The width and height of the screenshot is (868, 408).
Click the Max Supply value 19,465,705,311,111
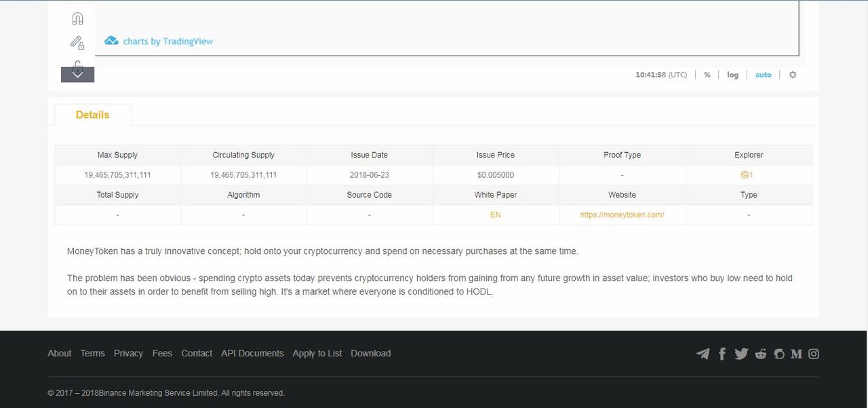[117, 175]
